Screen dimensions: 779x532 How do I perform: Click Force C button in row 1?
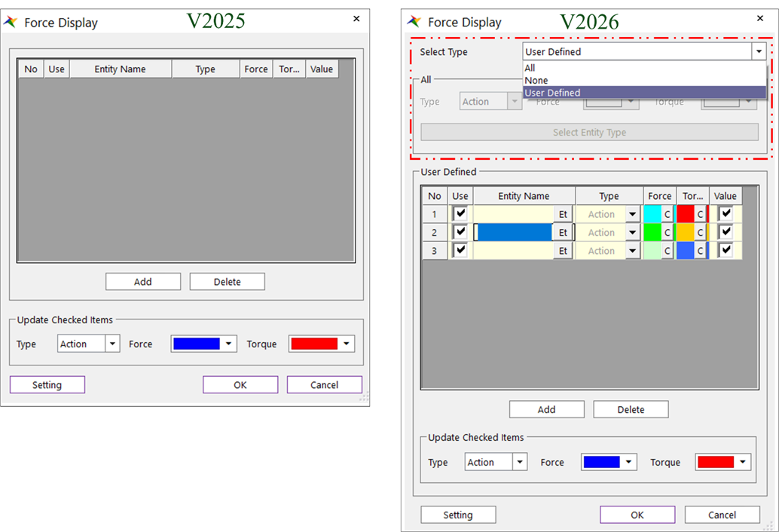click(x=667, y=214)
